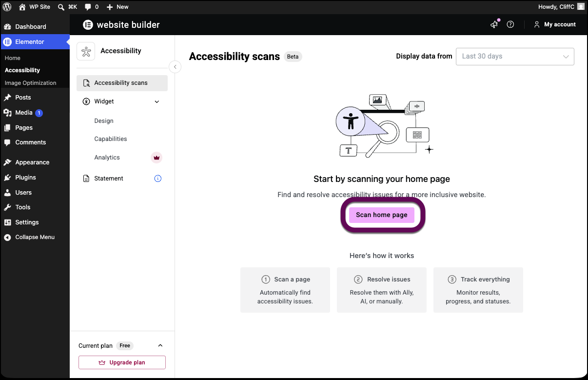
Task: Open the Posts menu
Action: (x=35, y=97)
